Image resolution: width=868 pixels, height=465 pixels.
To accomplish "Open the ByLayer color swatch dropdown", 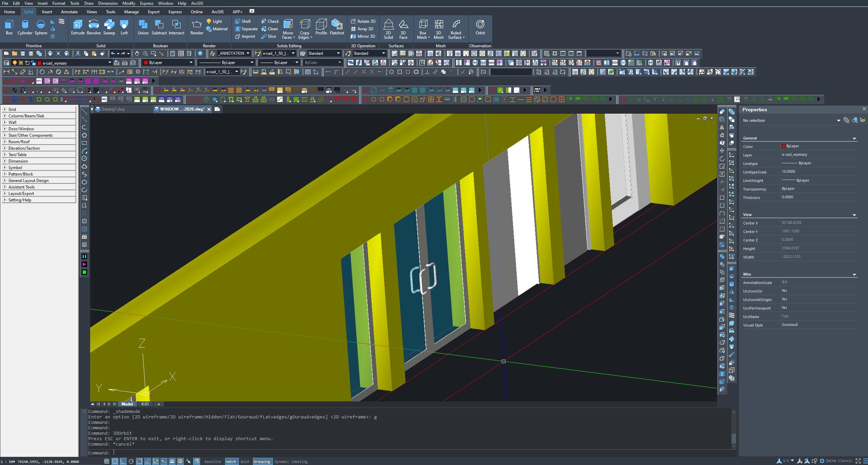I will (x=191, y=63).
